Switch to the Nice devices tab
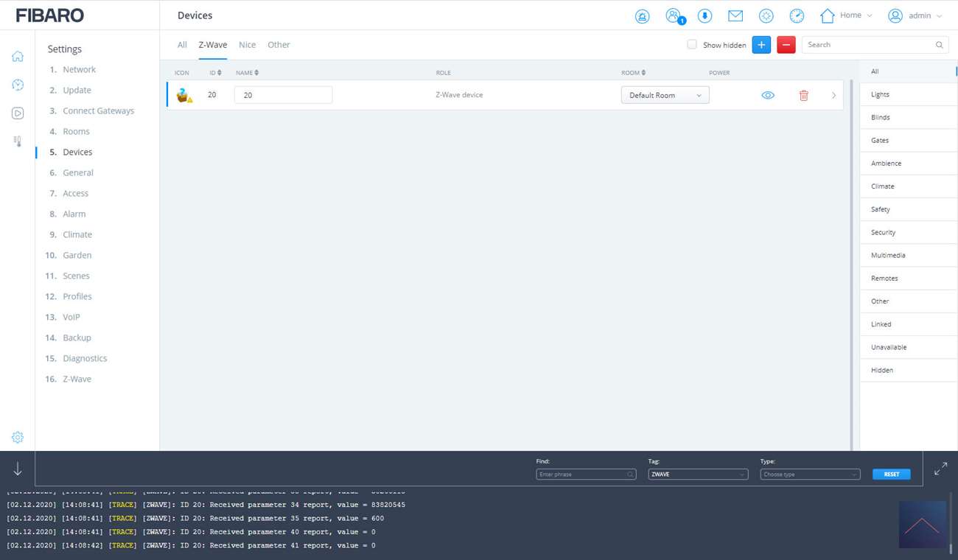This screenshot has height=560, width=958. pos(247,45)
